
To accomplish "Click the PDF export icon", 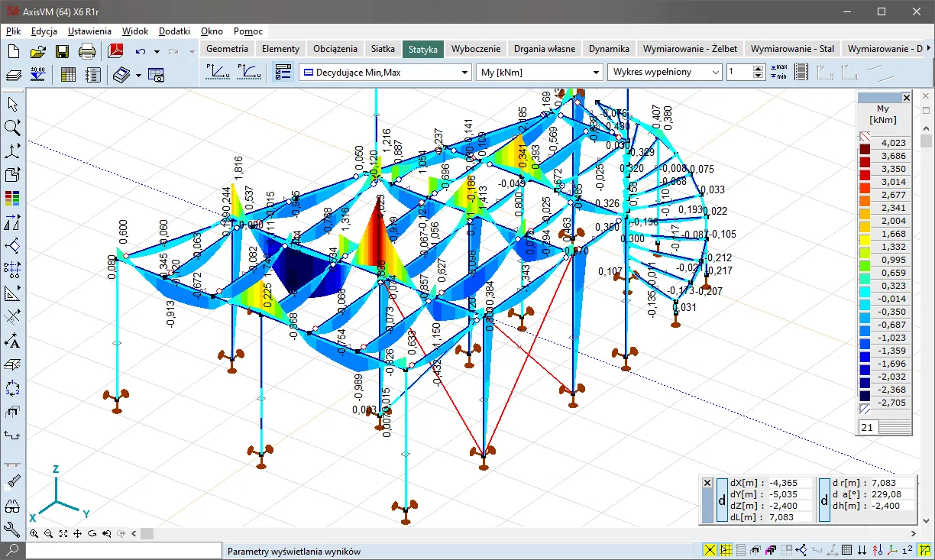I will click(x=115, y=51).
